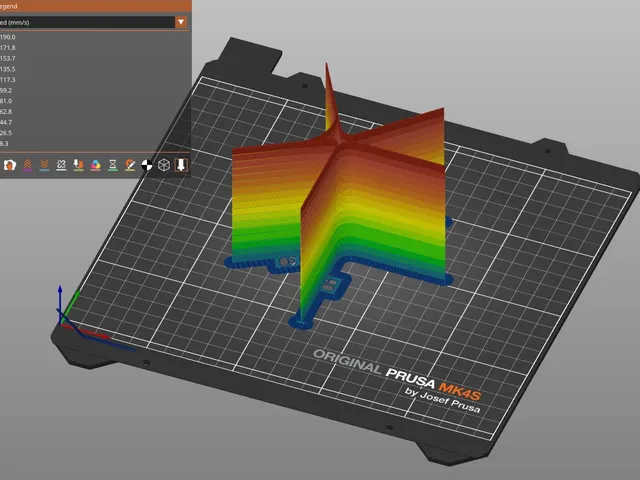The height and width of the screenshot is (480, 640).
Task: Toggle pause prints hourglass icon
Action: [113, 165]
